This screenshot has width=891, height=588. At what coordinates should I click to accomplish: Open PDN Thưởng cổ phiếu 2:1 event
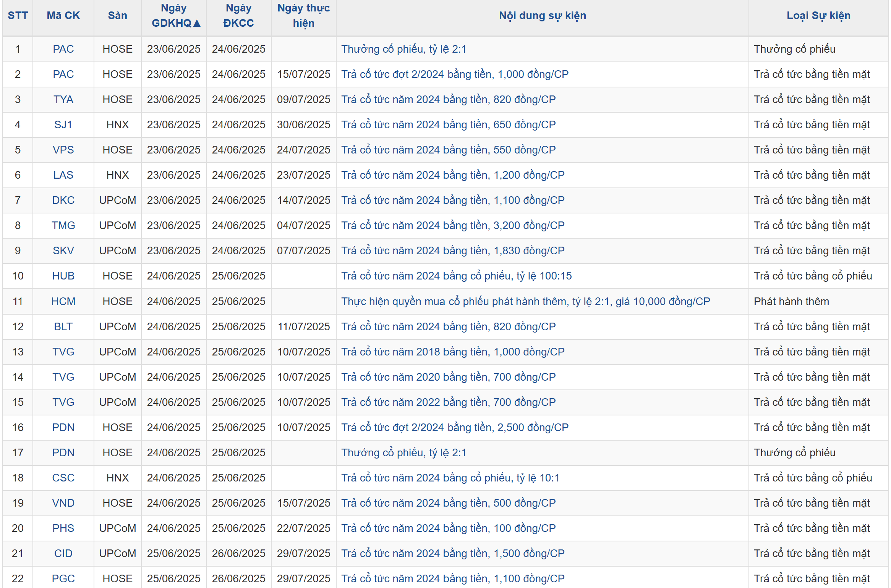pyautogui.click(x=404, y=453)
